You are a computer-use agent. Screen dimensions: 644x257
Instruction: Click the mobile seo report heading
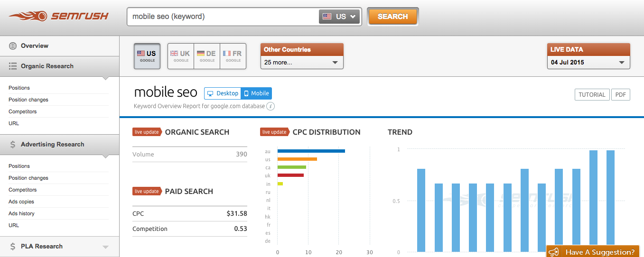[166, 92]
